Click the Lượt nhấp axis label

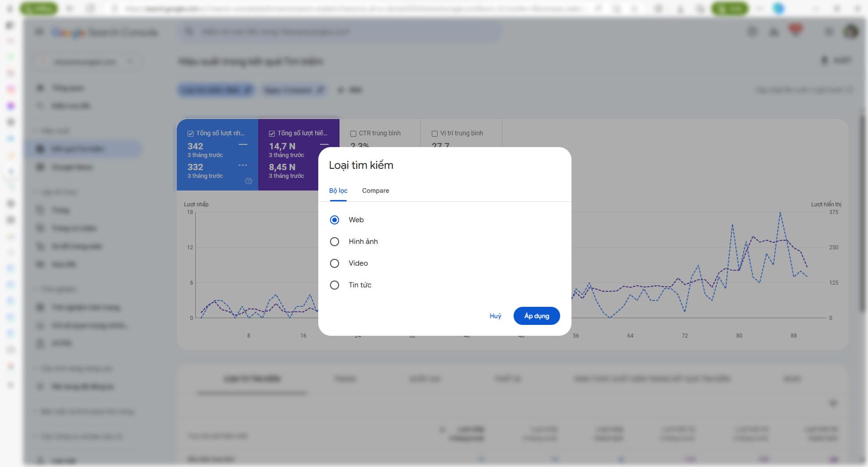coord(196,205)
